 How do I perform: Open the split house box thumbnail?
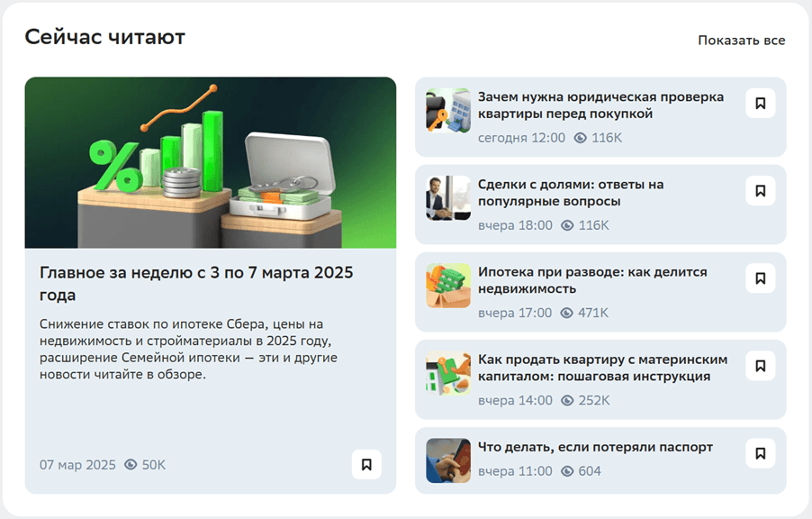click(448, 286)
